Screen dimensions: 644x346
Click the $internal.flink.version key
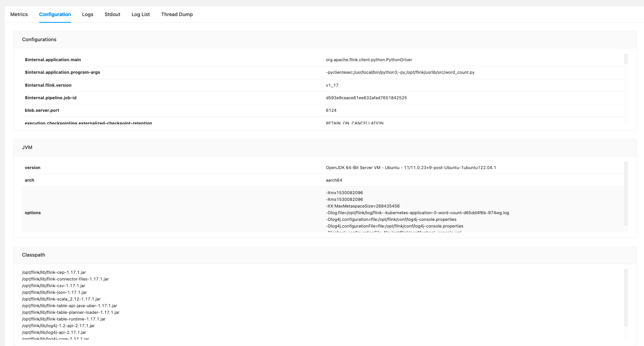click(48, 85)
